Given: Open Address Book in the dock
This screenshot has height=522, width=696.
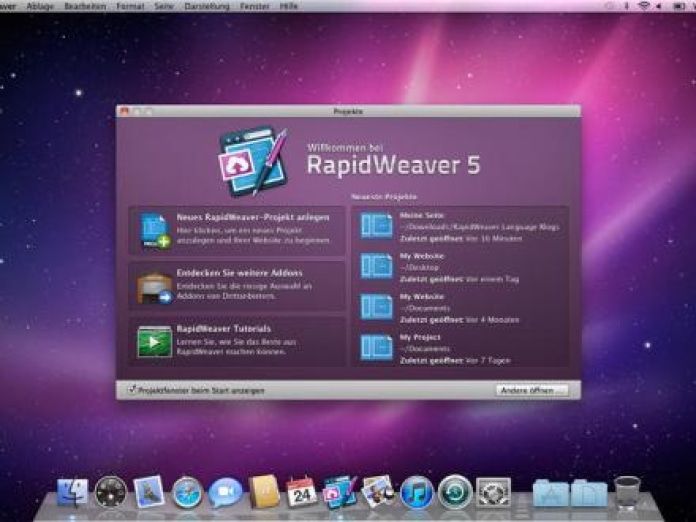Looking at the screenshot, I should click(264, 491).
